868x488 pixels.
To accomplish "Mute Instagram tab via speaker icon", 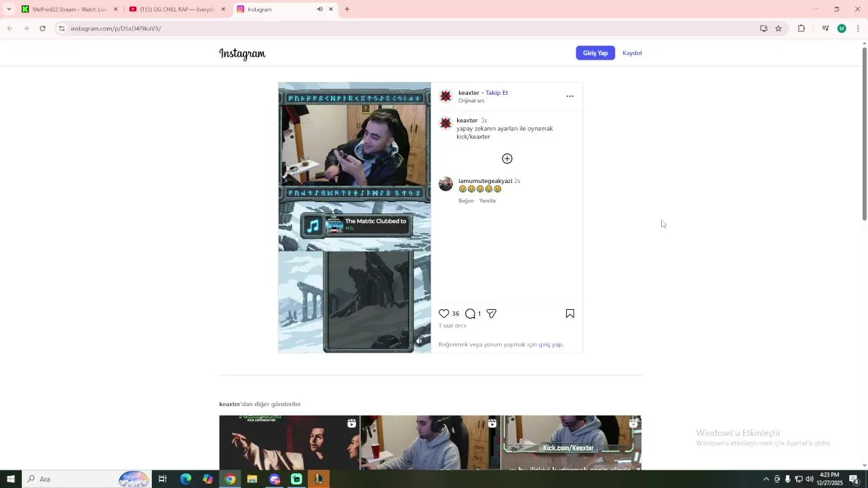I will tap(319, 9).
